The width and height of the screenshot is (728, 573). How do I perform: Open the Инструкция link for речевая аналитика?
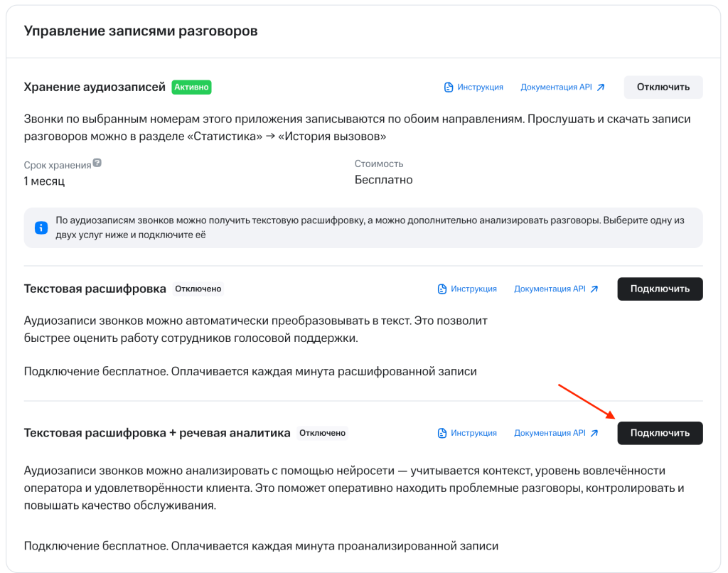click(473, 433)
